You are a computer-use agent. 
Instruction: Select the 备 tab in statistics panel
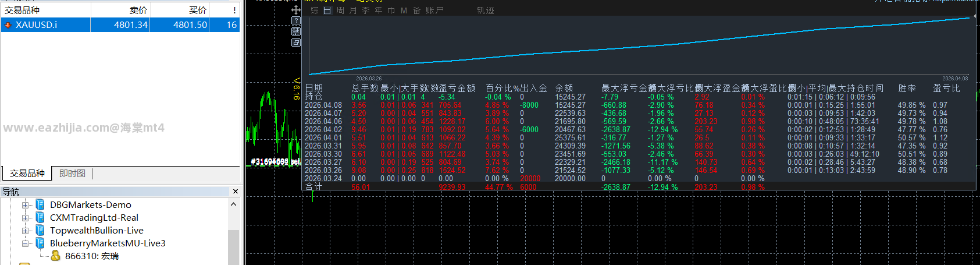pyautogui.click(x=417, y=10)
